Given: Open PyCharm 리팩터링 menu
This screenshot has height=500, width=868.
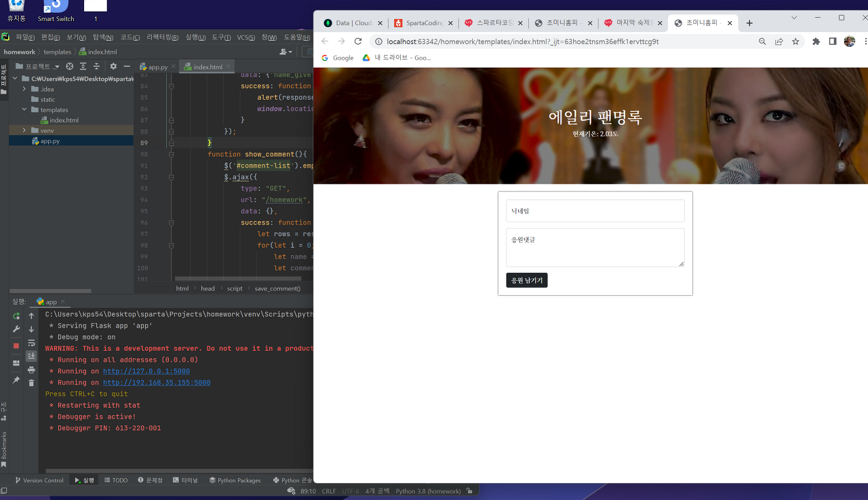Looking at the screenshot, I should pyautogui.click(x=163, y=37).
